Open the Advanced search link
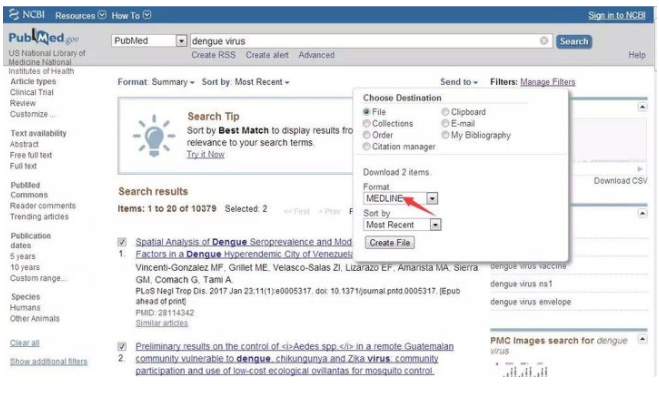This screenshot has width=659, height=395. (316, 55)
